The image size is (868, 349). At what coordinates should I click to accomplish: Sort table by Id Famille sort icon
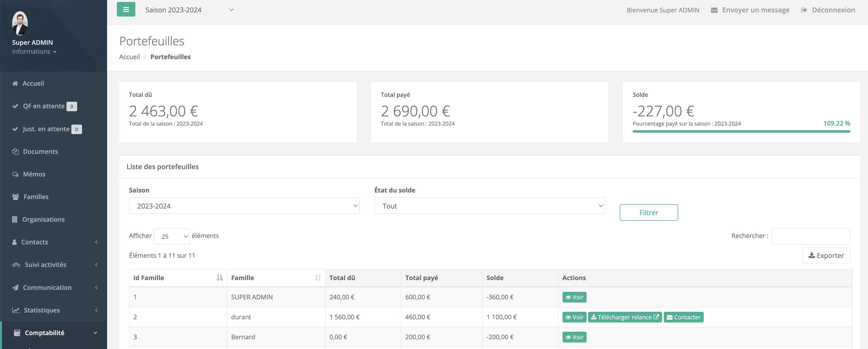[220, 278]
